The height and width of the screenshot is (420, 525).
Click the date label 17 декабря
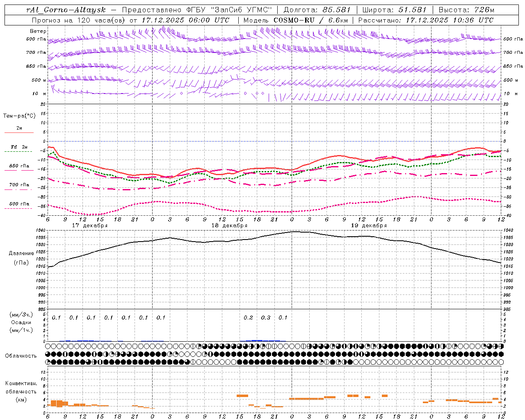(x=90, y=226)
